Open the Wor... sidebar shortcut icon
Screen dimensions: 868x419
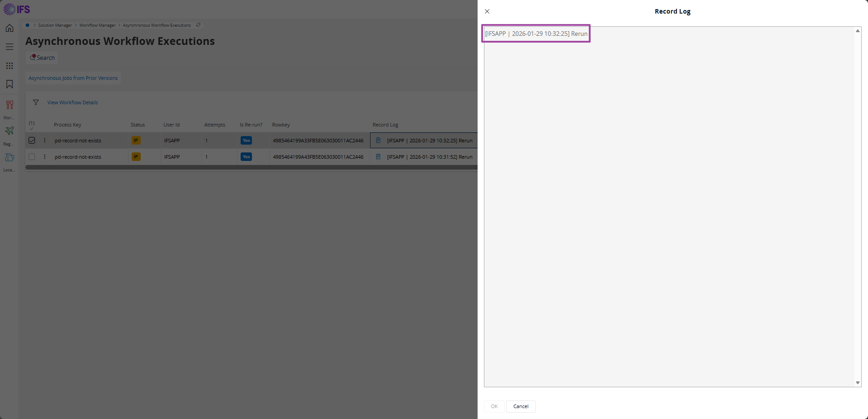pos(10,105)
